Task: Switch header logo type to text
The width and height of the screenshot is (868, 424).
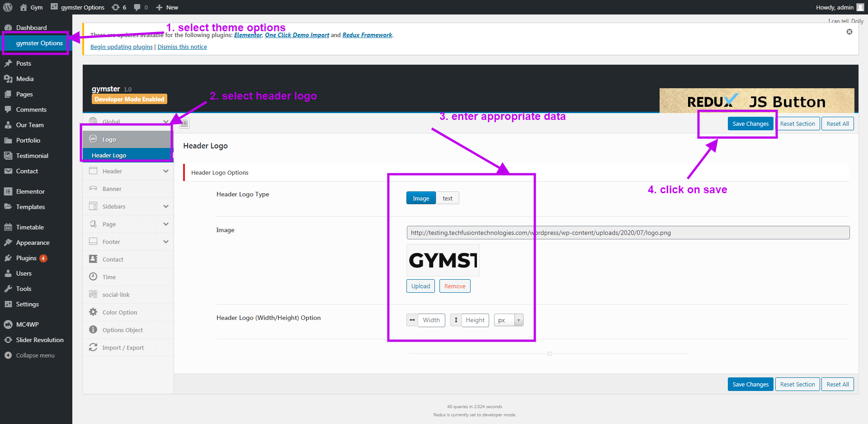Action: 447,198
